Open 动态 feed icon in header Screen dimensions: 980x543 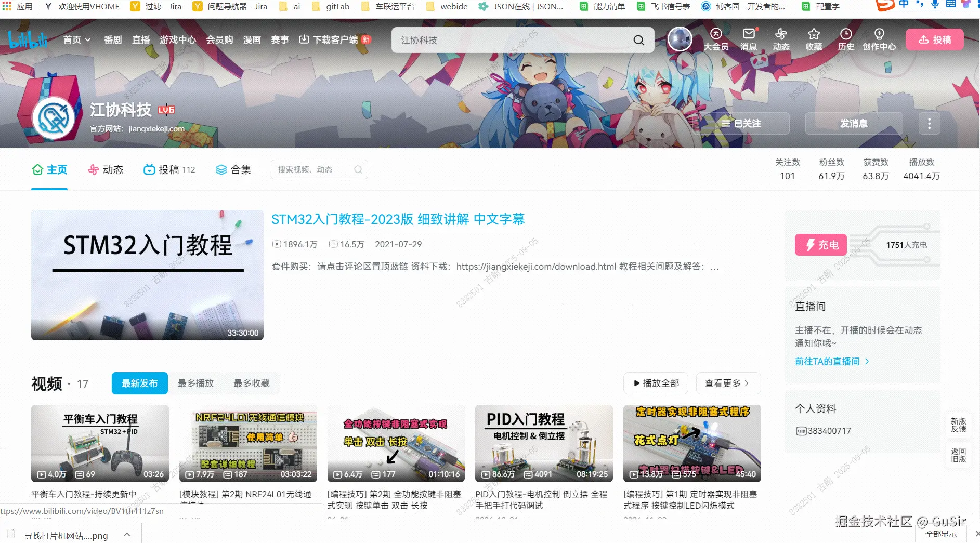[x=781, y=39]
